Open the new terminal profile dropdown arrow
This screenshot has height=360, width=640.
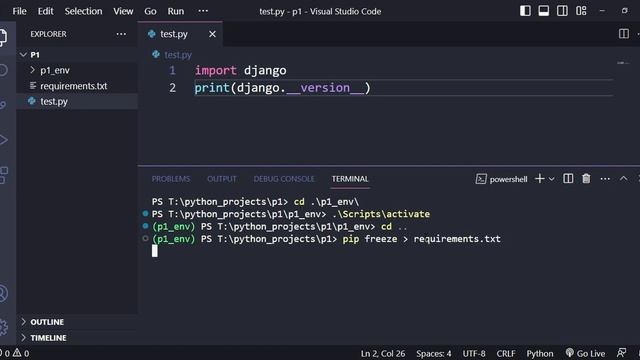[551, 179]
